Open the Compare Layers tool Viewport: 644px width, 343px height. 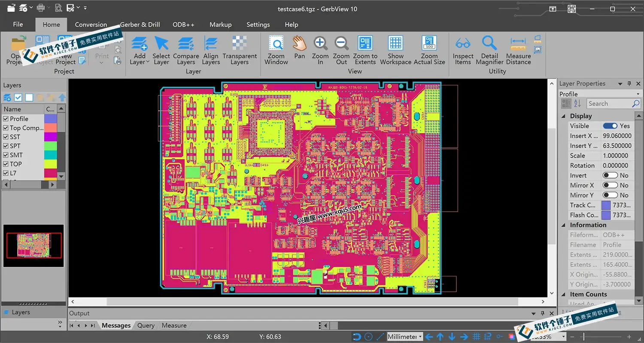pyautogui.click(x=186, y=50)
